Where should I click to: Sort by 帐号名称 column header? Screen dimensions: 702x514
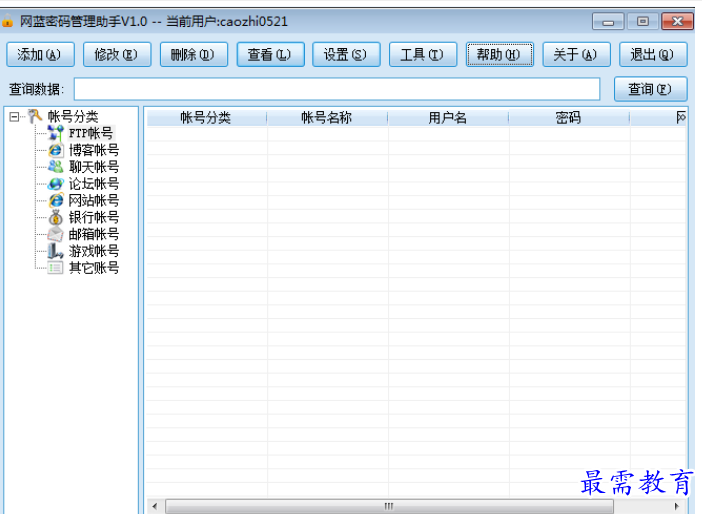(x=327, y=118)
